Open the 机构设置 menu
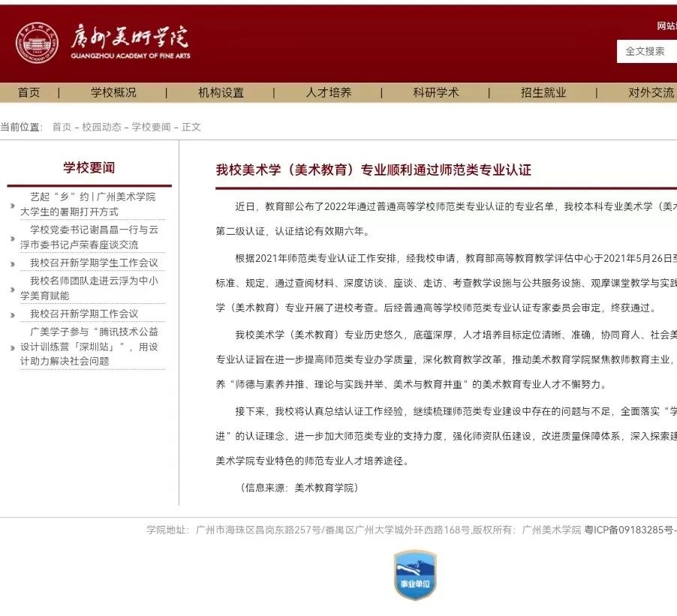This screenshot has width=677, height=616. click(x=221, y=92)
